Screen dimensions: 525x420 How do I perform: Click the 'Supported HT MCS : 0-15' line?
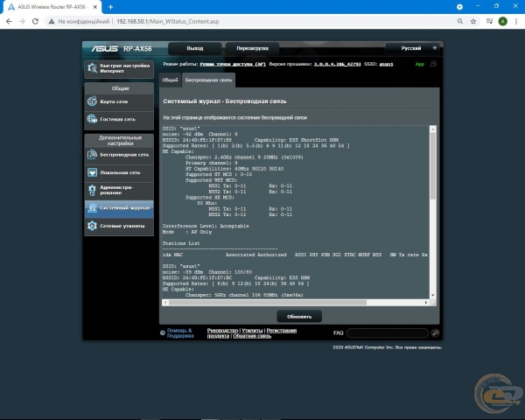[219, 174]
